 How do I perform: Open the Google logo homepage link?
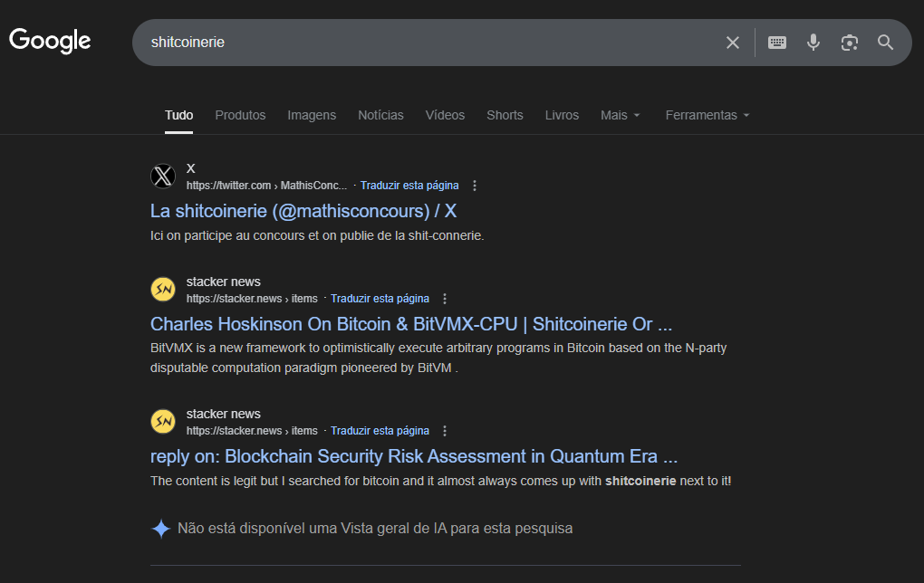coord(50,41)
